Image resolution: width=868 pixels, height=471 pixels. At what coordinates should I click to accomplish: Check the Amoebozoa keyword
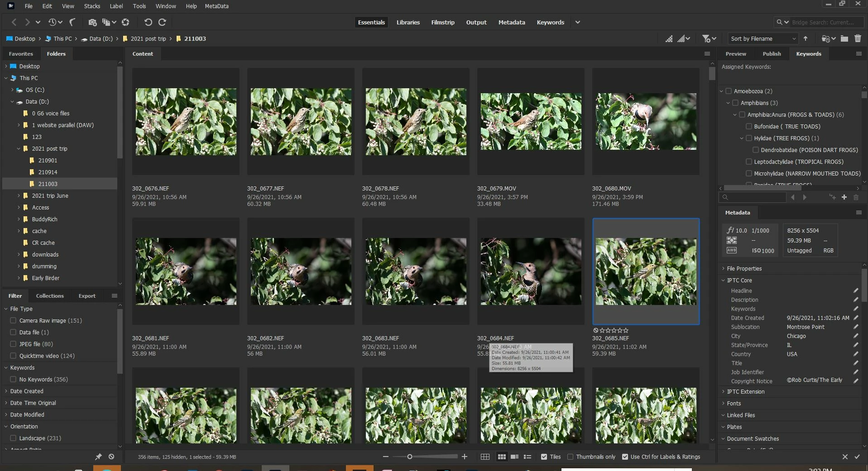tap(729, 91)
